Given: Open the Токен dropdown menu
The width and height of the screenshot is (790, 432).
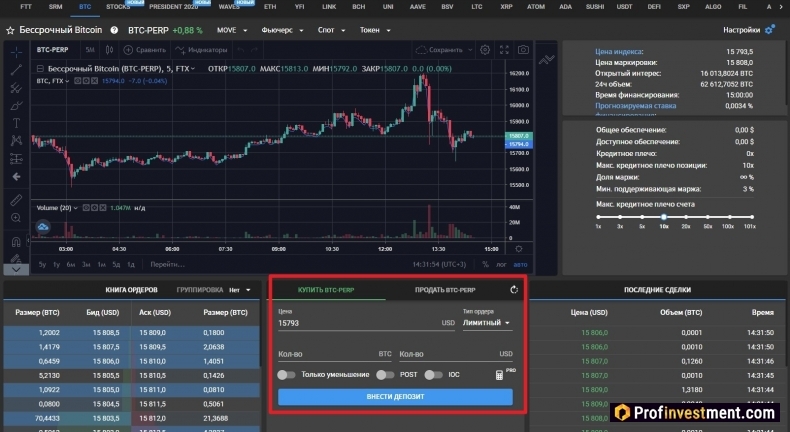Looking at the screenshot, I should click(x=375, y=30).
